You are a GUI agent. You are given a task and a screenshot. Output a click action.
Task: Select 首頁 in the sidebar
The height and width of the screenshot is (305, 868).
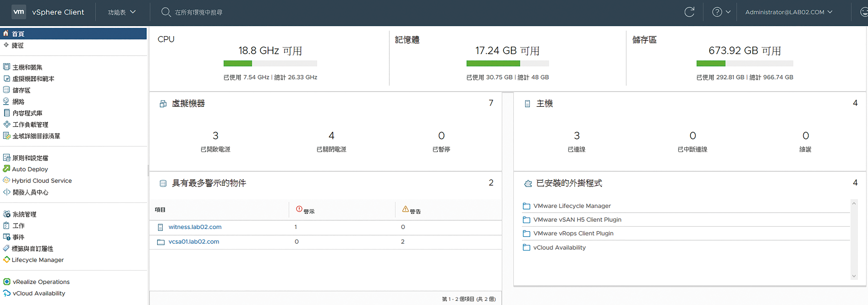pyautogui.click(x=73, y=34)
